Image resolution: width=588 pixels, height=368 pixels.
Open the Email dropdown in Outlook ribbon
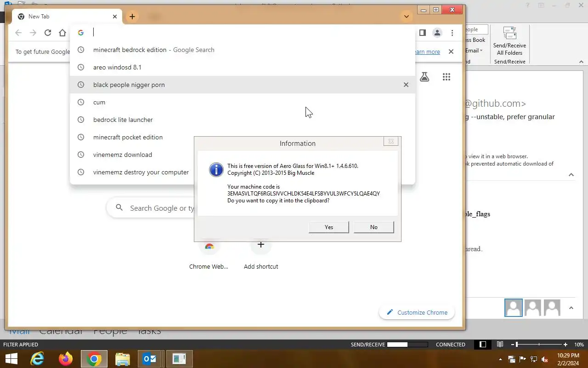pos(474,51)
